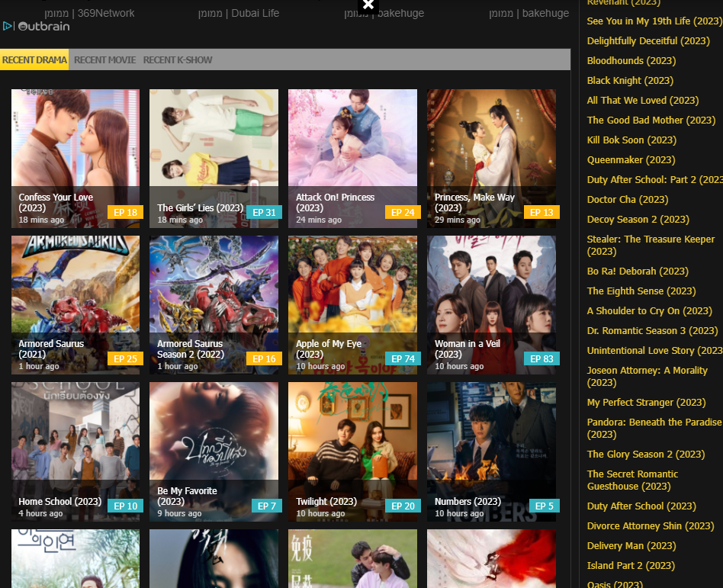This screenshot has width=723, height=588.
Task: Open Divorce Attorney Shin (2023) link
Action: [x=651, y=526]
